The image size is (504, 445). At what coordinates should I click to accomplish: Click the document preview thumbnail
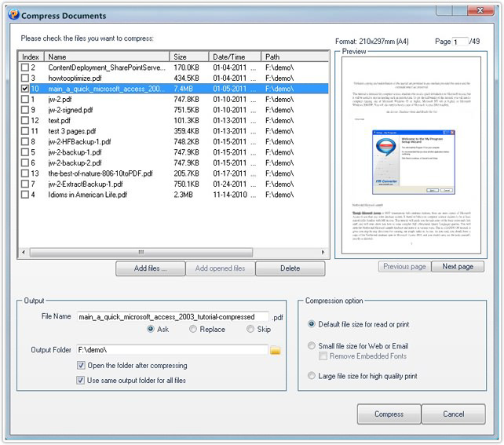411,155
